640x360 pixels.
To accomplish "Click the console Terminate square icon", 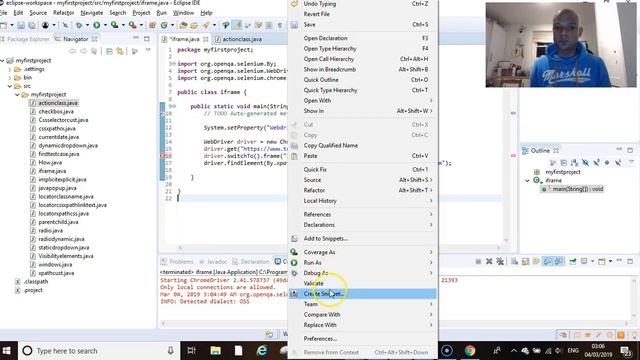I will 478,261.
